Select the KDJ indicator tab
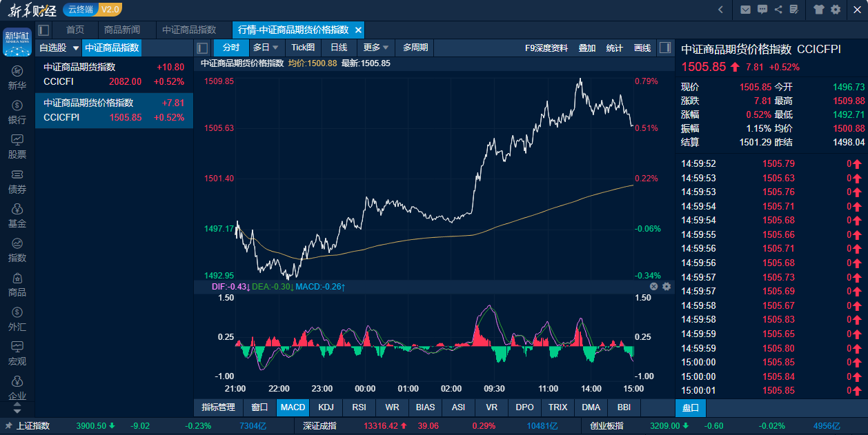 tap(326, 407)
